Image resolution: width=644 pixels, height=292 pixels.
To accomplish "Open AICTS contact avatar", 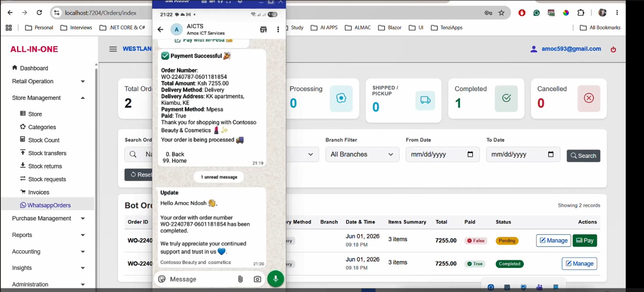I will [176, 29].
